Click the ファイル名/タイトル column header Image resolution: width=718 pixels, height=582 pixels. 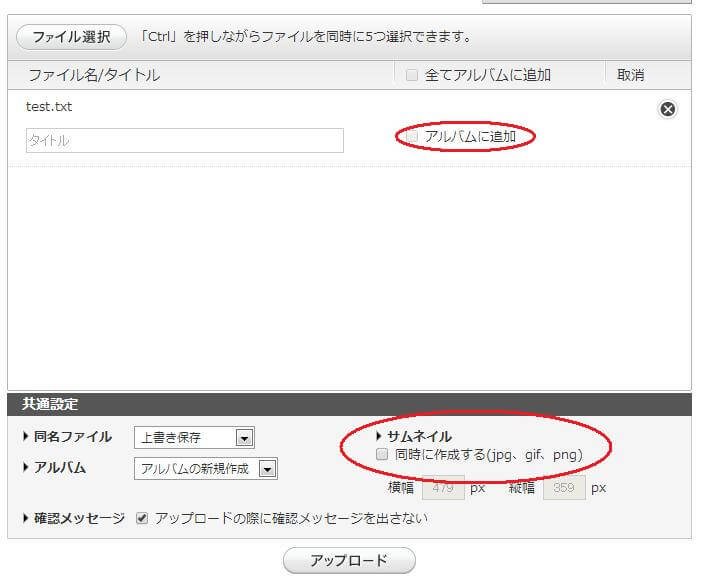pyautogui.click(x=93, y=75)
